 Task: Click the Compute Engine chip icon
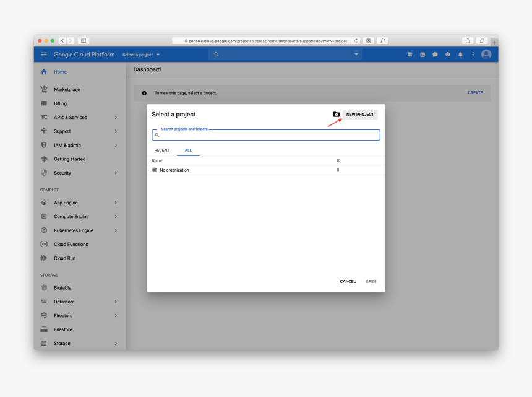(x=44, y=216)
